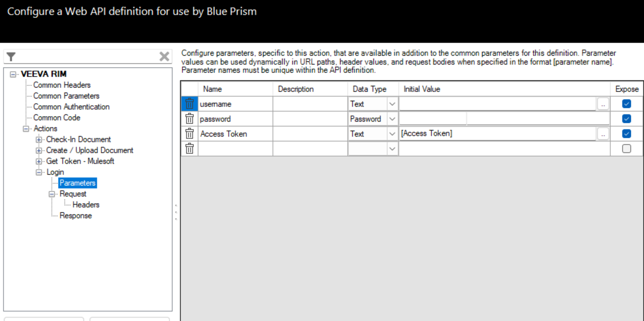
Task: Click password Initial Value field
Action: click(504, 119)
